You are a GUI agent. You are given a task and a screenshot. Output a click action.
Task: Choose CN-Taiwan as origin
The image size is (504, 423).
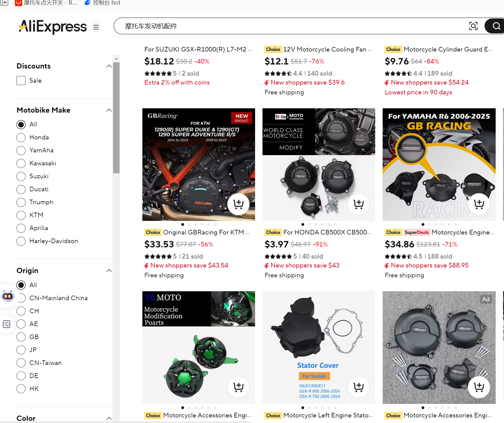pyautogui.click(x=21, y=363)
